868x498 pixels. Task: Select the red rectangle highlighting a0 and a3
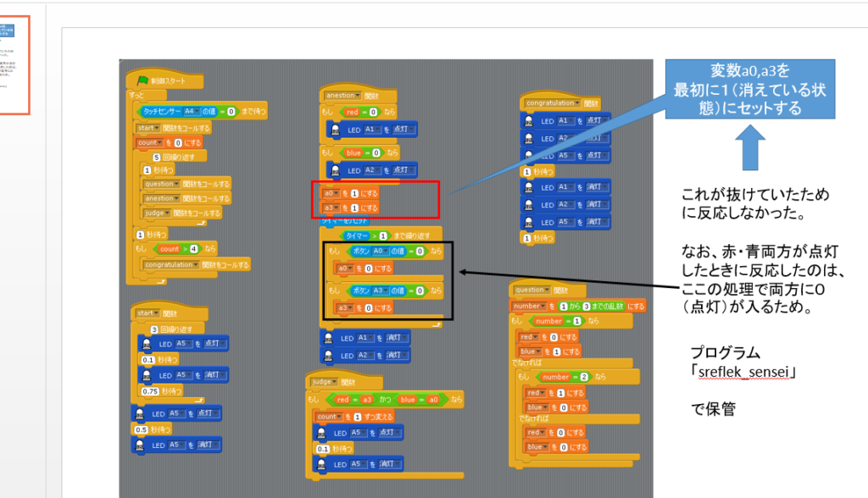376,199
